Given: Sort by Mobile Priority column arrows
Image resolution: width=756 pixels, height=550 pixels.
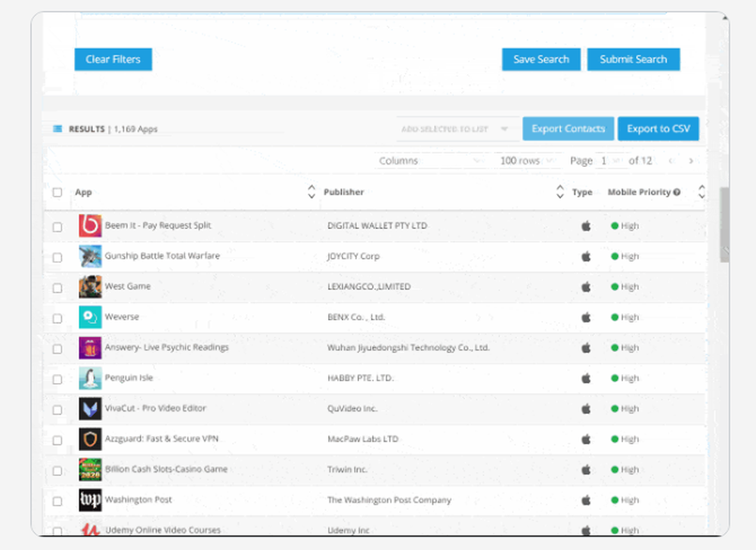Looking at the screenshot, I should click(702, 192).
